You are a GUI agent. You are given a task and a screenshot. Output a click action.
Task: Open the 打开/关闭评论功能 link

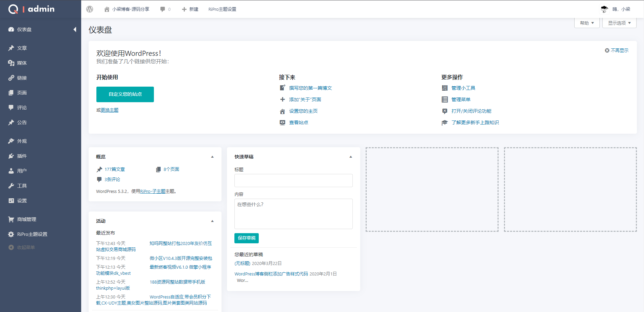(471, 111)
